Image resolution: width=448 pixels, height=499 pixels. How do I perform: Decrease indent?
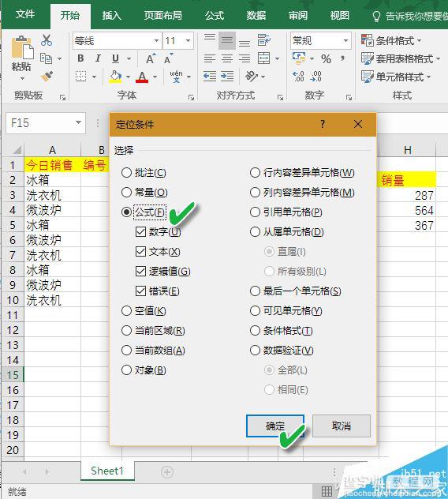[210, 77]
